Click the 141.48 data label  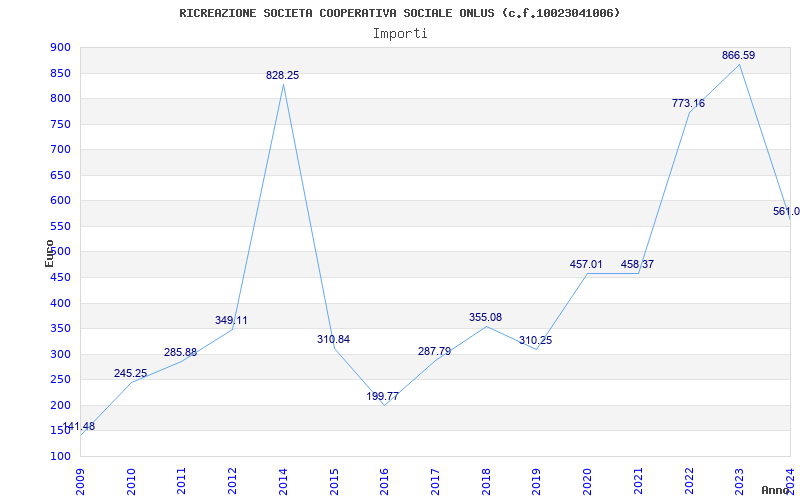79,427
